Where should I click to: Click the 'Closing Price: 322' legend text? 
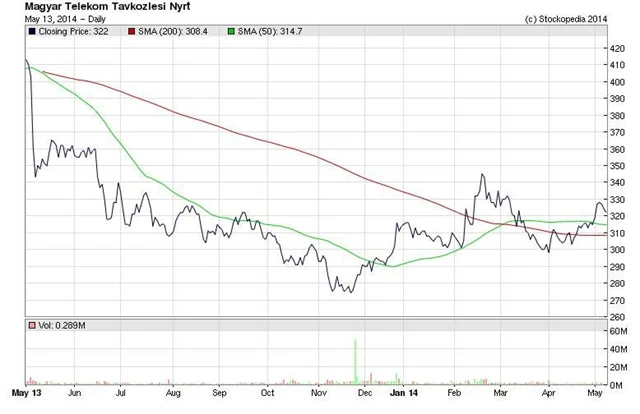(x=73, y=31)
